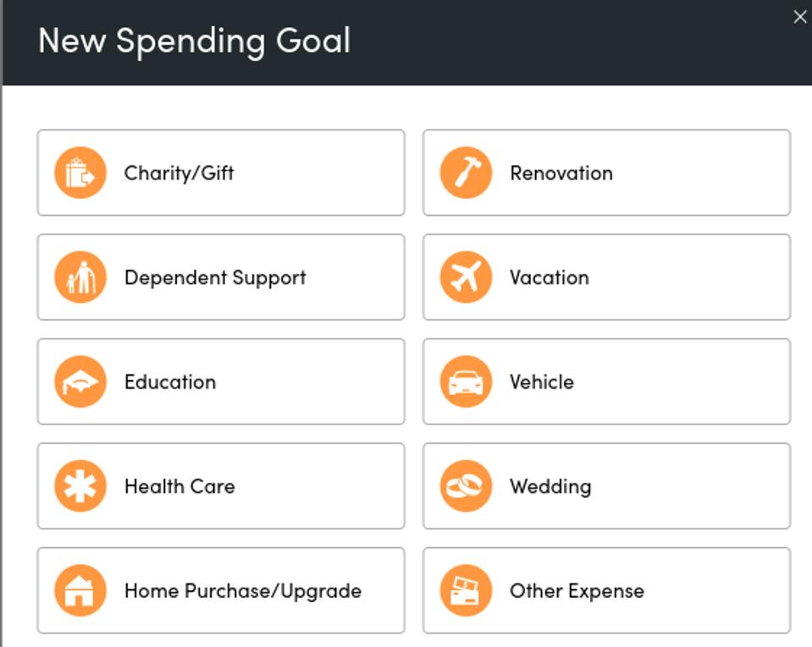Image resolution: width=812 pixels, height=647 pixels.
Task: Pick the Health Care goal label
Action: tap(180, 486)
